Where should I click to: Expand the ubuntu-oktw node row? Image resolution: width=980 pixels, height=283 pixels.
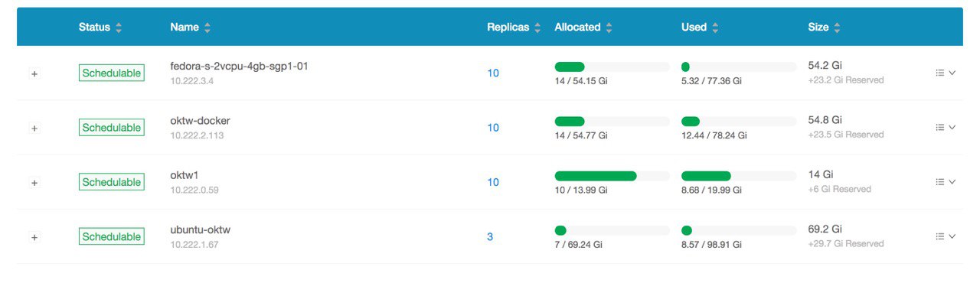click(34, 237)
